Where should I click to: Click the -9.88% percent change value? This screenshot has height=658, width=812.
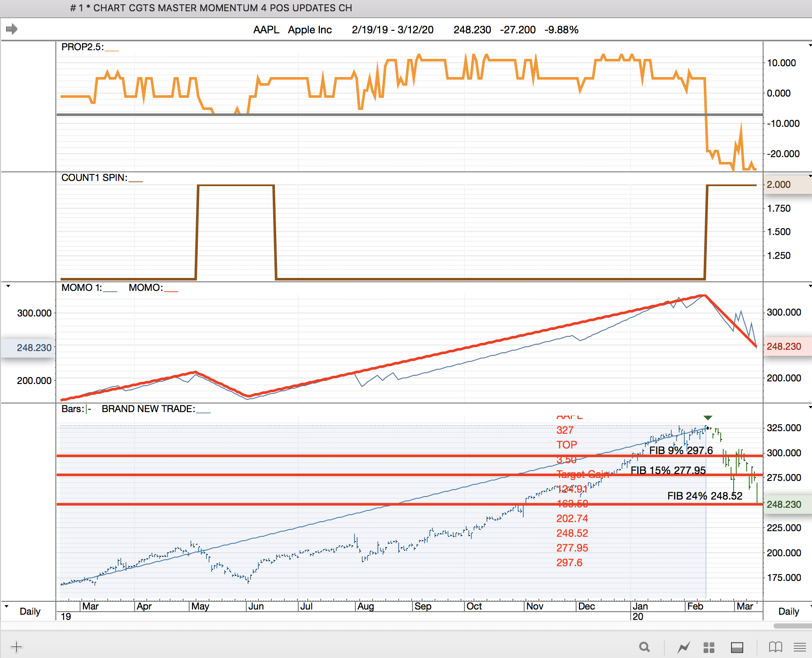coord(561,29)
